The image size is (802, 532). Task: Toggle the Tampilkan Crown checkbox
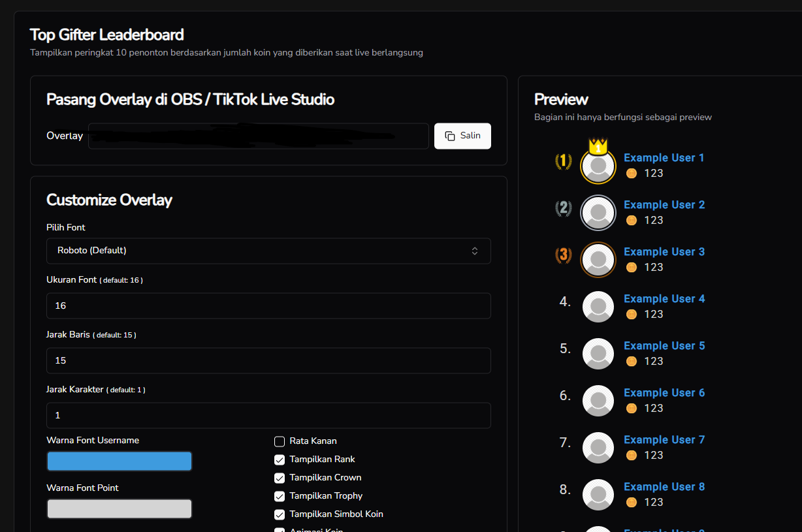280,478
